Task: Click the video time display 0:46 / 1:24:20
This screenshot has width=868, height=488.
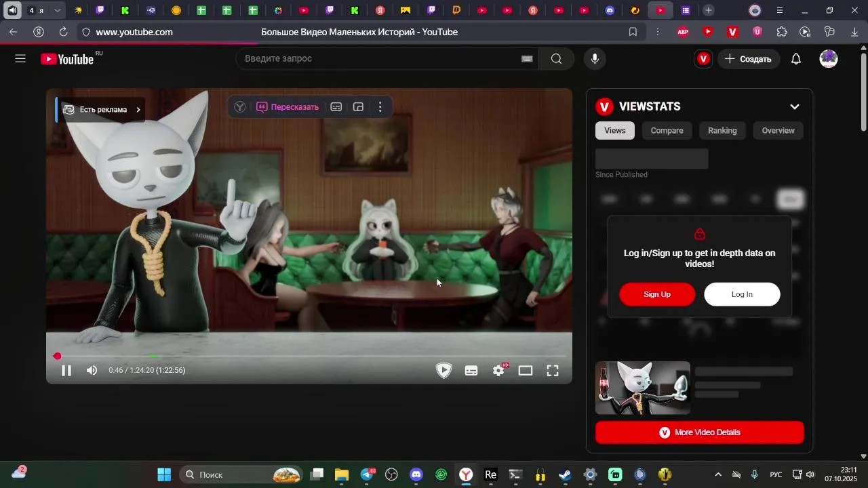Action: point(146,370)
